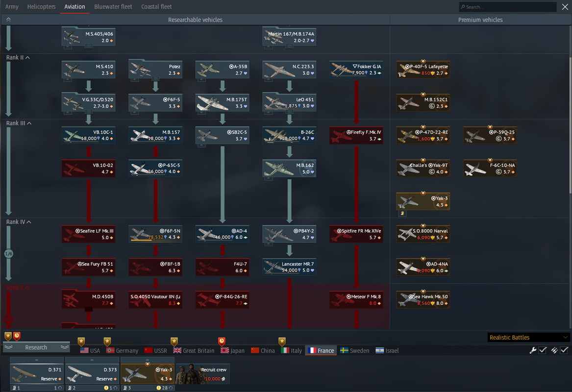Select the D.371 crew slot

coord(37,374)
